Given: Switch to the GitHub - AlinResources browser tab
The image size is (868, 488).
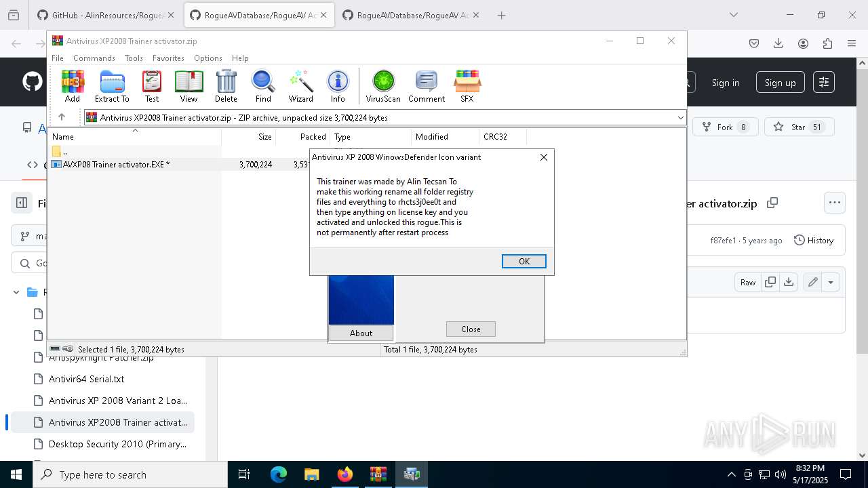Looking at the screenshot, I should click(105, 15).
